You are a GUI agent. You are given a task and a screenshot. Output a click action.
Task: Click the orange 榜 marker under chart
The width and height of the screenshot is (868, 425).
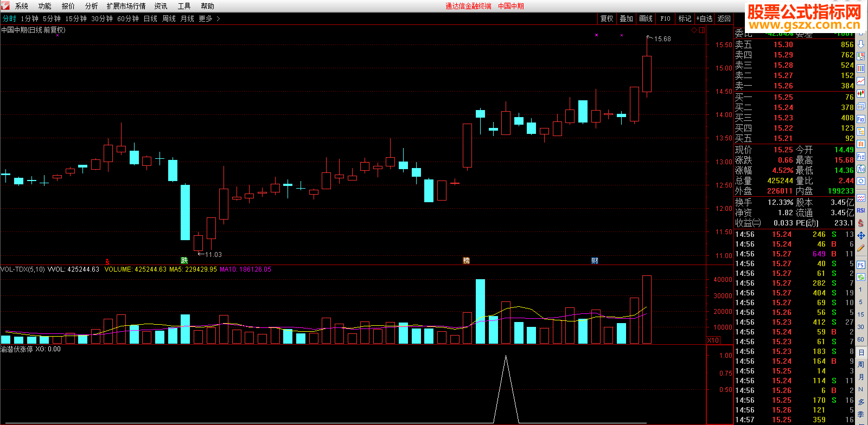pos(466,261)
